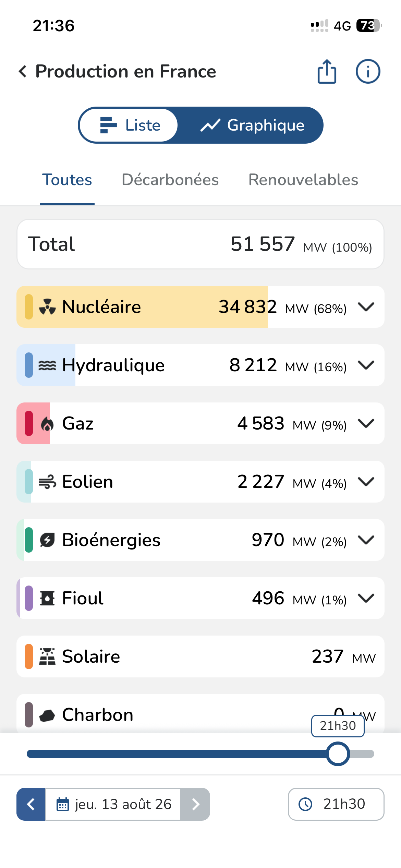Tap the share icon in header
This screenshot has width=401, height=868.
(327, 71)
